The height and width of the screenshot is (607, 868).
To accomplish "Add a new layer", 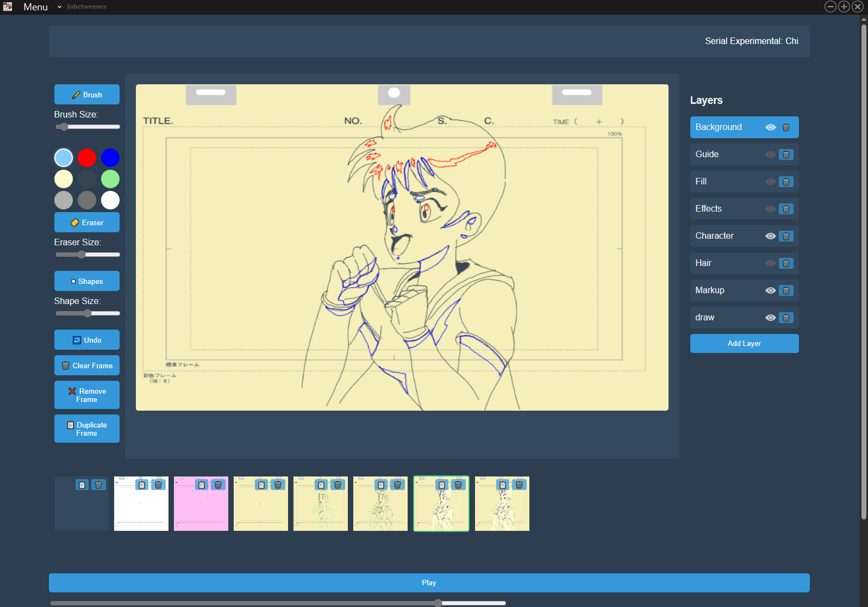I will tap(744, 343).
